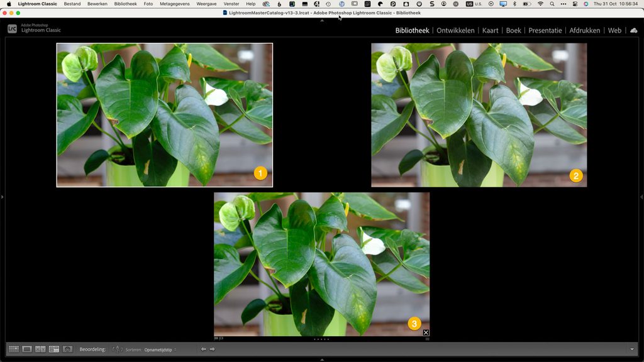Open the Bewerken menu
The image size is (644, 362).
97,4
